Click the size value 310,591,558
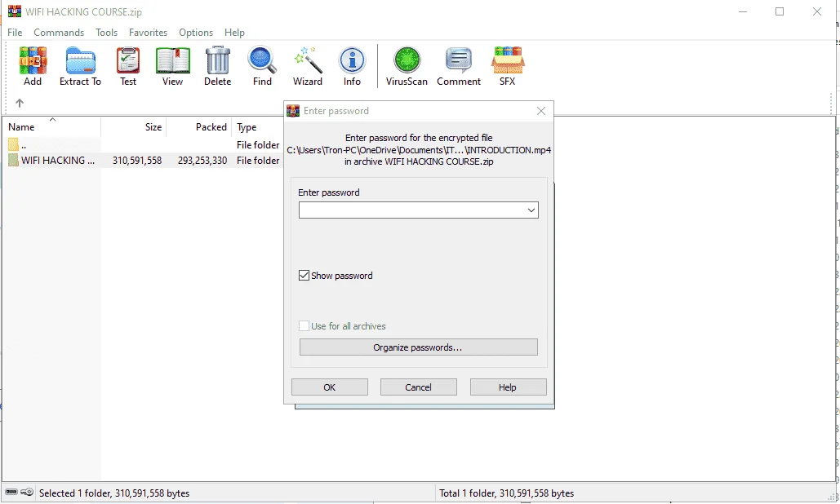Viewport: 840px width, 504px height. tap(137, 161)
